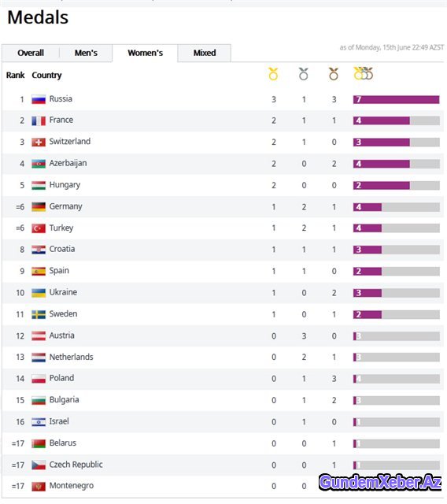Click the silver medal column icon

click(304, 74)
